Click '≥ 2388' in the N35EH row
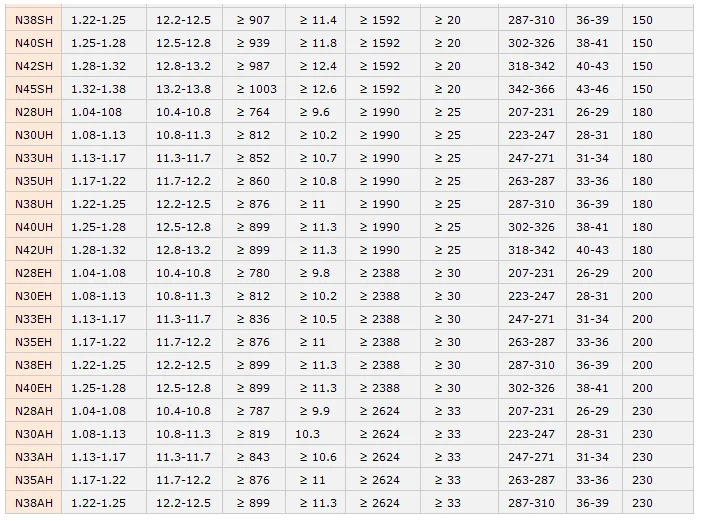 pos(383,342)
